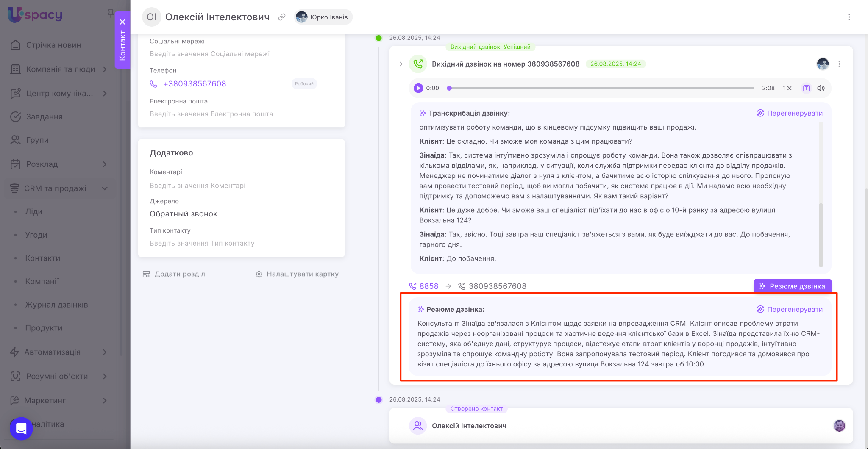
Task: Click the audio progress slider track
Action: tap(602, 88)
